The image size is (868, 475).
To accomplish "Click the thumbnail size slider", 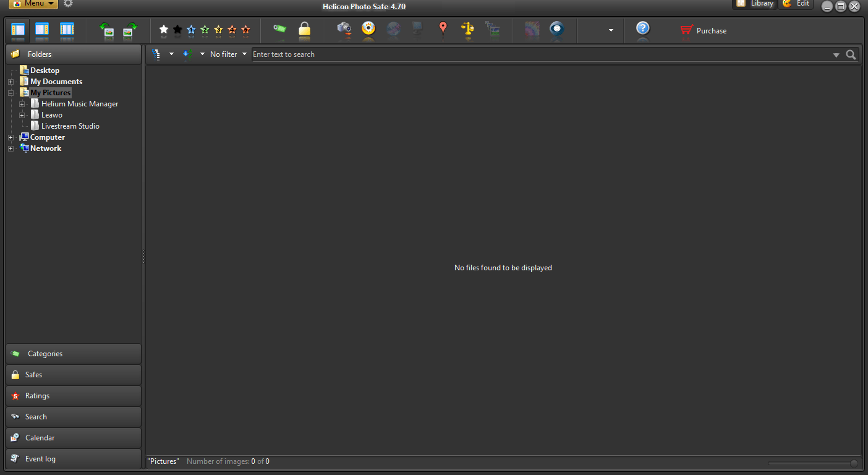I will 813,463.
